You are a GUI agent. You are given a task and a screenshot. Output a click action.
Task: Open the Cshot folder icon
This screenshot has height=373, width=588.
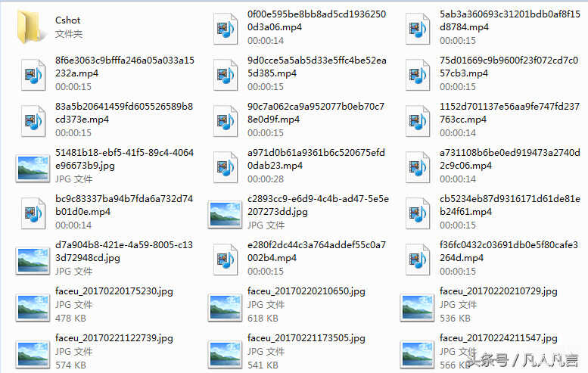tap(30, 27)
